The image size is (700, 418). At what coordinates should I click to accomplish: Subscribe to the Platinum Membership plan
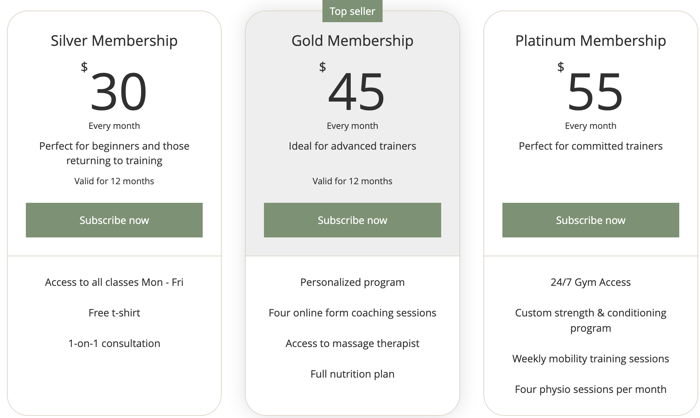click(590, 220)
